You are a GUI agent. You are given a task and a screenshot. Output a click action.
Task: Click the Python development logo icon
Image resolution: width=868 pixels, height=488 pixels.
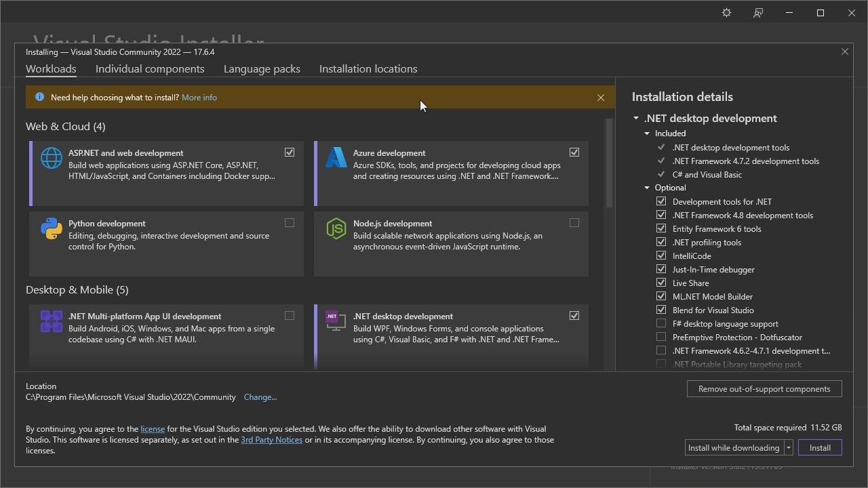(52, 228)
